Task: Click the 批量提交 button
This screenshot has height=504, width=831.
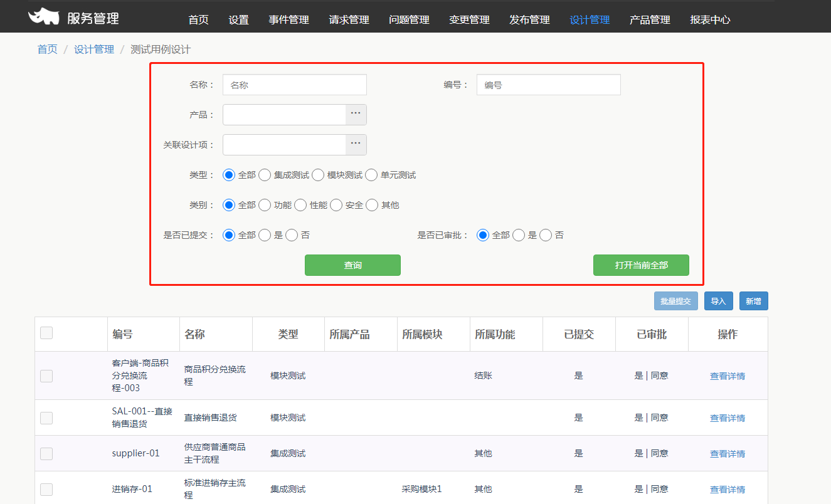Action: tap(675, 302)
